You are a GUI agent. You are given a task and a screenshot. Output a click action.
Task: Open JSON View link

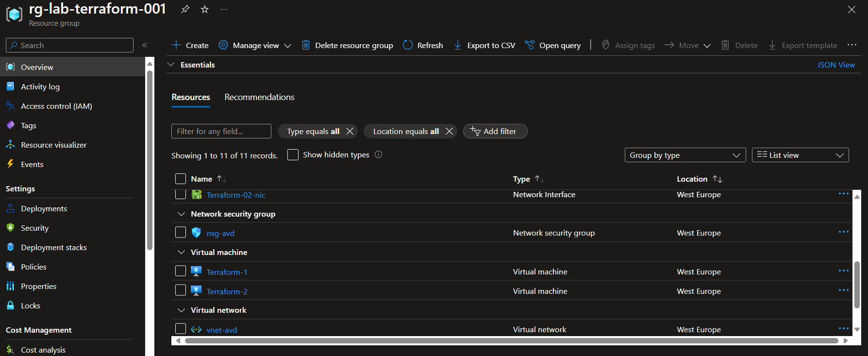click(836, 65)
